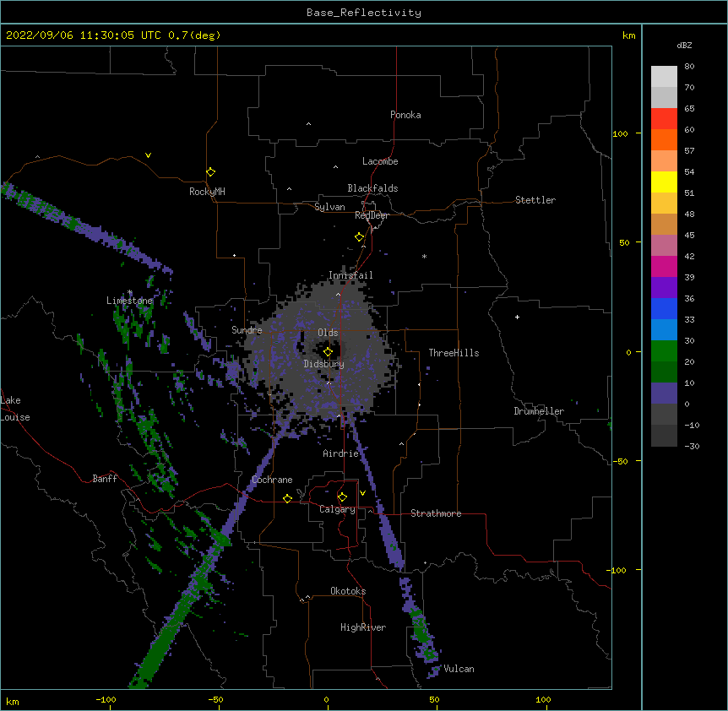Click the Olds town label
This screenshot has height=711, width=728.
click(328, 333)
